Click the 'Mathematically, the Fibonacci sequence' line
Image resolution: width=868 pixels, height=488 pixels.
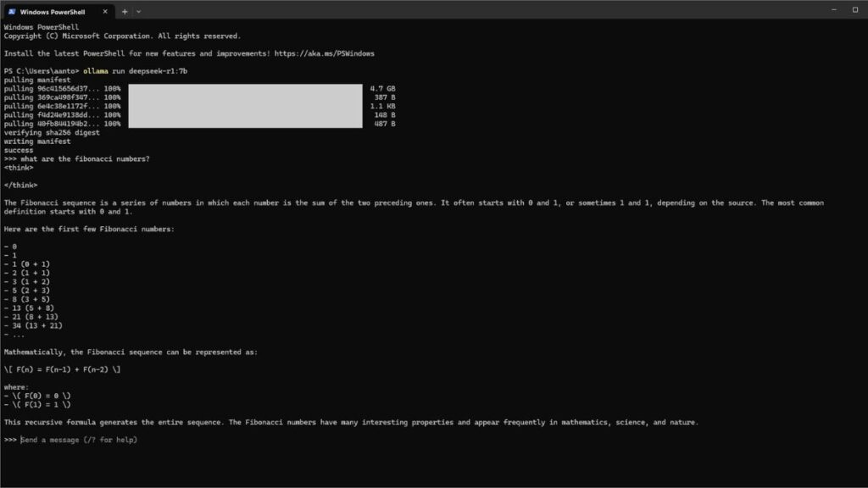pyautogui.click(x=131, y=352)
